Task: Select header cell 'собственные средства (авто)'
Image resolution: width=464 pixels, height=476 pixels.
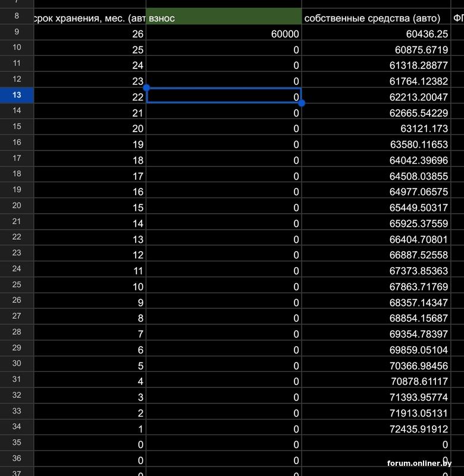Action: point(376,17)
